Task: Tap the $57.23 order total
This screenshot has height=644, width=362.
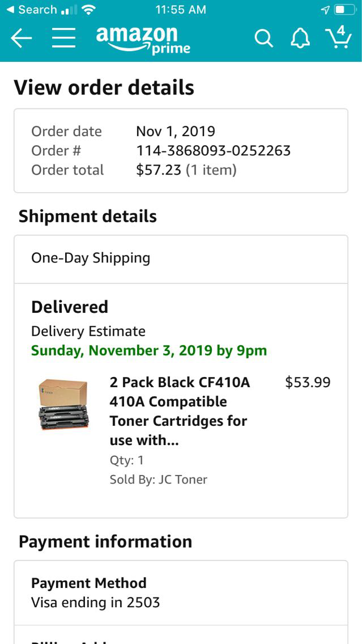Action: click(x=160, y=170)
